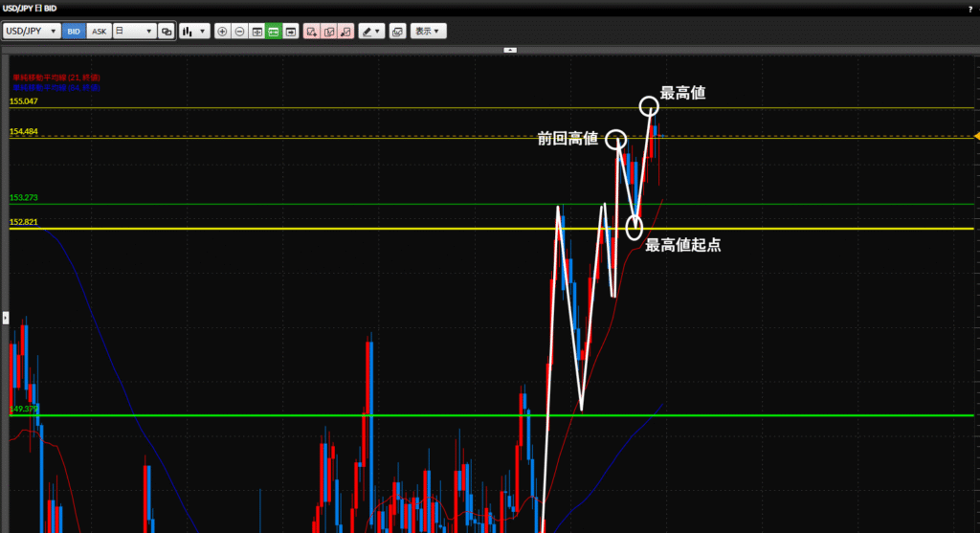
Task: Open the 表示 menu
Action: point(428,31)
